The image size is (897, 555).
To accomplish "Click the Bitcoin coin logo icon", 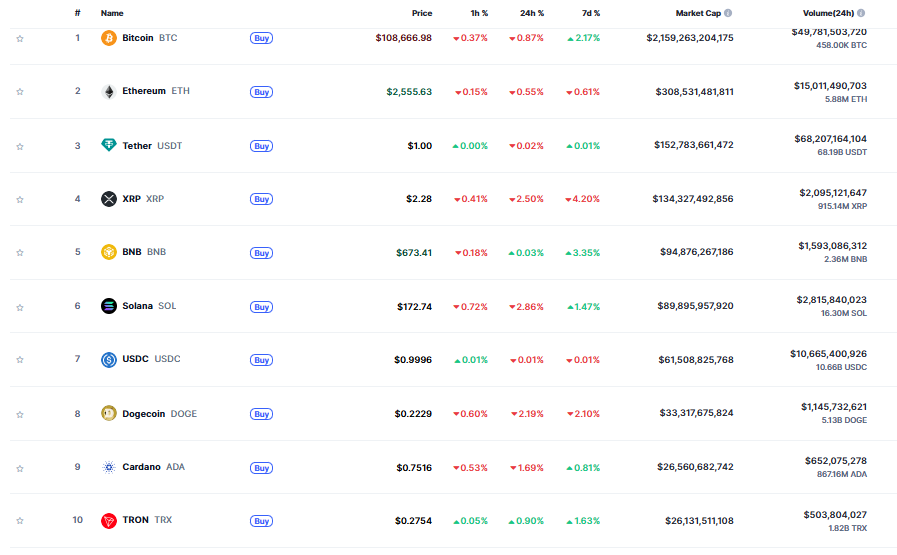I will pyautogui.click(x=109, y=38).
